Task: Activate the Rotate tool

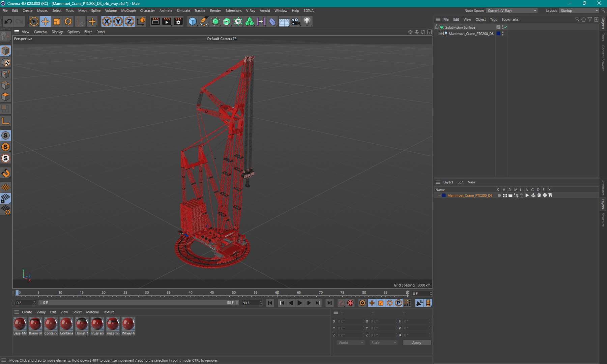Action: [68, 22]
